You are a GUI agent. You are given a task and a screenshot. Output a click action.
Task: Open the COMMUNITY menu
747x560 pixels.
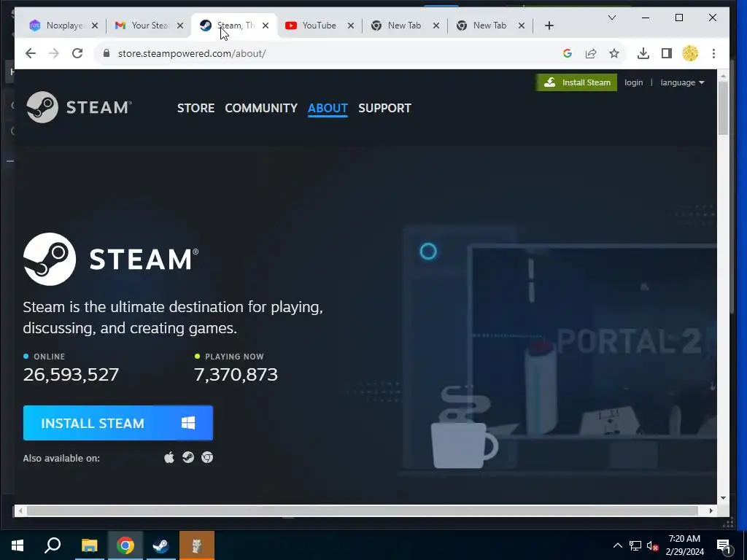tap(261, 108)
